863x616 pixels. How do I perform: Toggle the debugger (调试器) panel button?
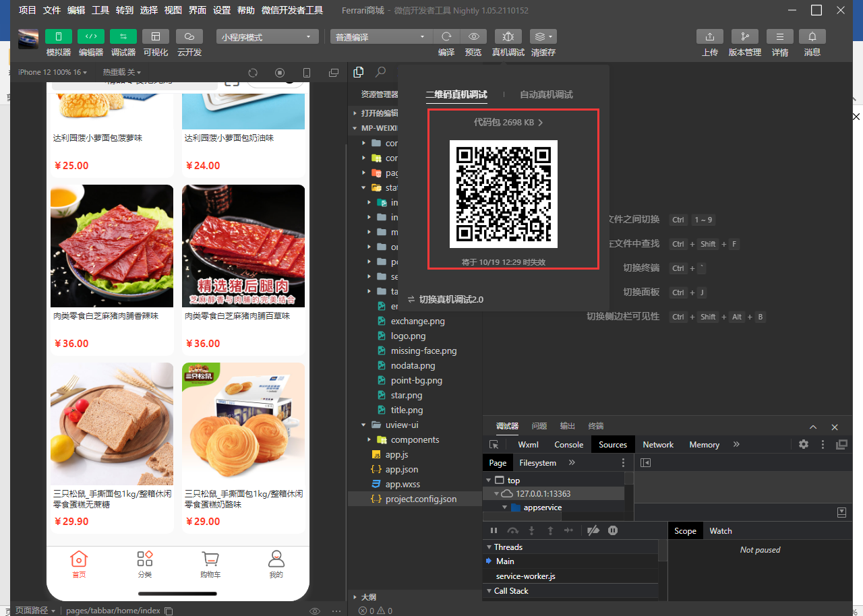point(123,36)
